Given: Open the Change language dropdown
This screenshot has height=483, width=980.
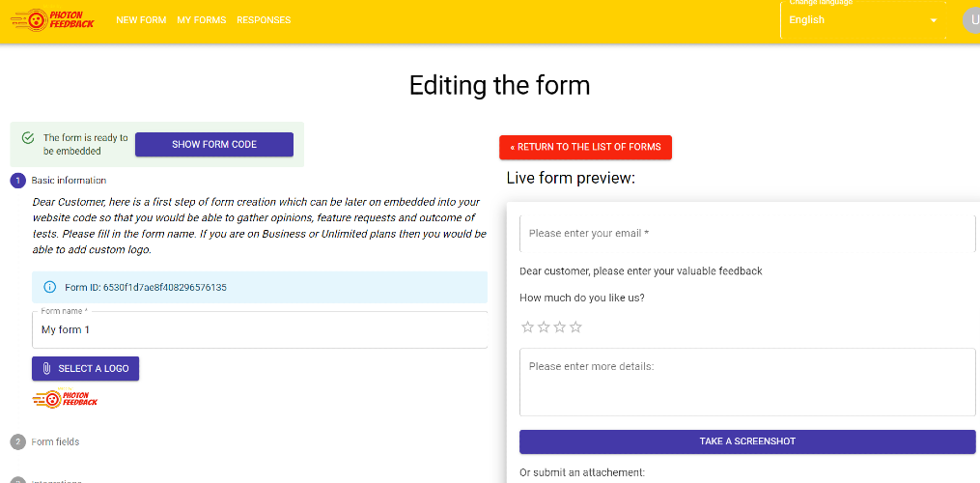Looking at the screenshot, I should click(x=863, y=20).
